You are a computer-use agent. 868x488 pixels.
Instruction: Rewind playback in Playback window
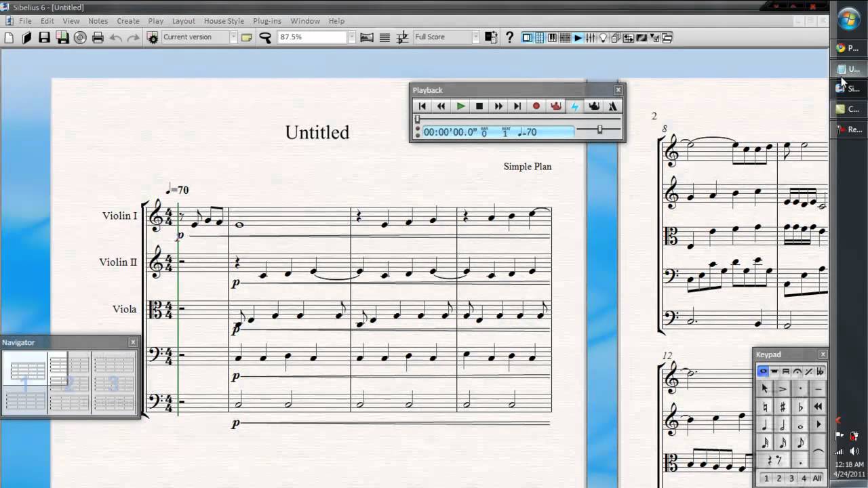coord(441,106)
